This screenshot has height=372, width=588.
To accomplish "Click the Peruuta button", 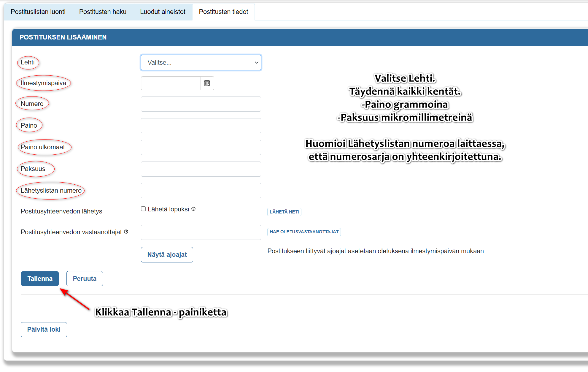I will click(x=85, y=278).
